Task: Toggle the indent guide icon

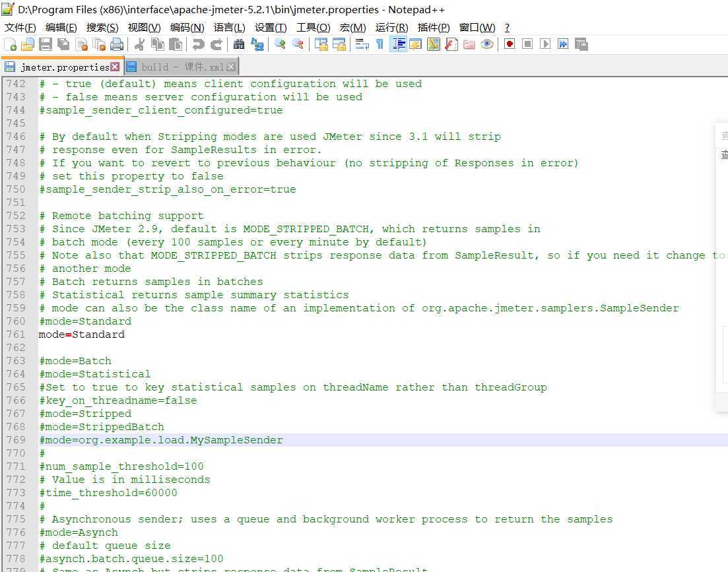Action: point(398,45)
